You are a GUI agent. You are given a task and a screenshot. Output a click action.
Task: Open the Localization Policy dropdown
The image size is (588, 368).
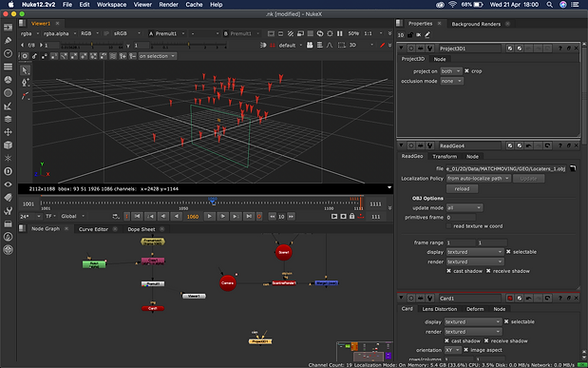(478, 179)
